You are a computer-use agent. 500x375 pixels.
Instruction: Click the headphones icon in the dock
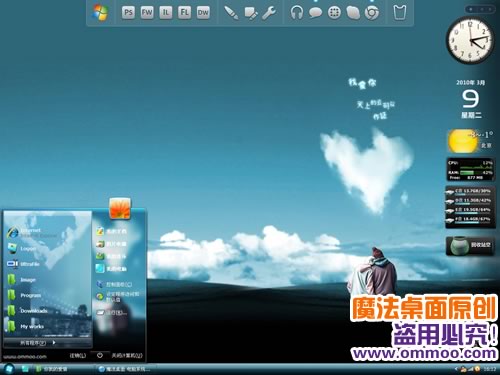[296, 13]
